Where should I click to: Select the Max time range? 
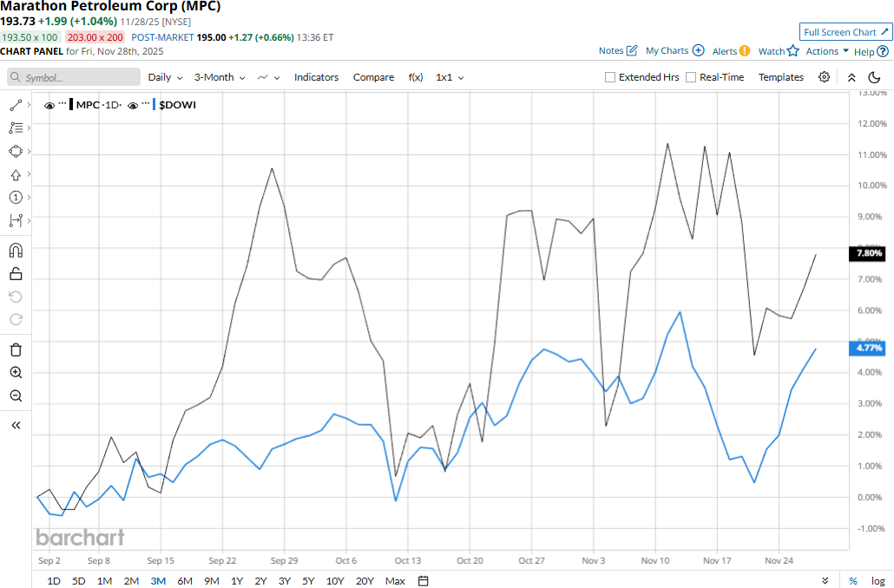(x=395, y=580)
